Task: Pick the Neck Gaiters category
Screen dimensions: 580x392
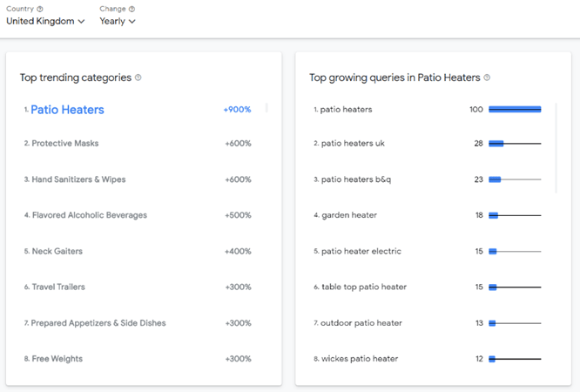Action: (138, 251)
